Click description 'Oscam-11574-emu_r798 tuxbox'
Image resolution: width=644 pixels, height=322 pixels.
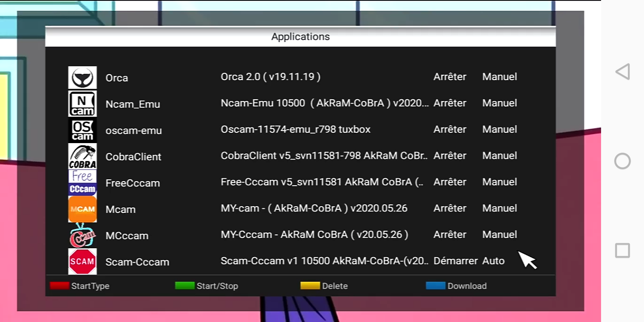[296, 130]
